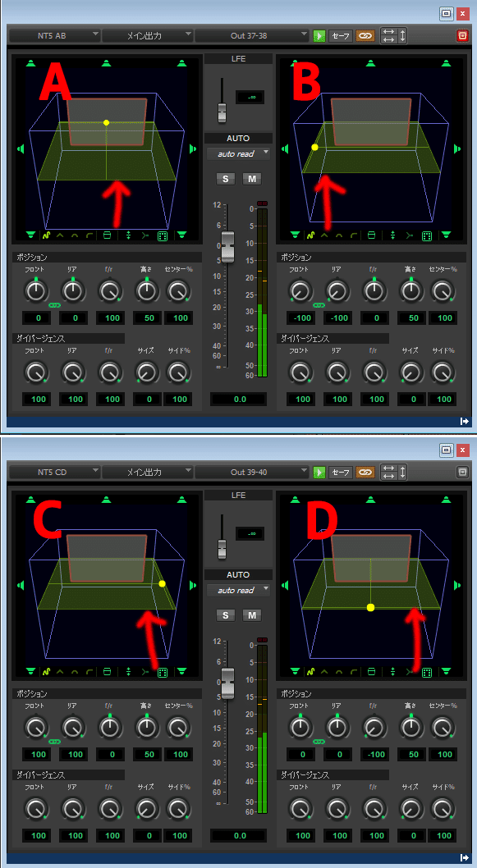Image resolution: width=477 pixels, height=868 pixels.
Task: Click the セーフ button in NT5 CD window
Action: point(340,473)
